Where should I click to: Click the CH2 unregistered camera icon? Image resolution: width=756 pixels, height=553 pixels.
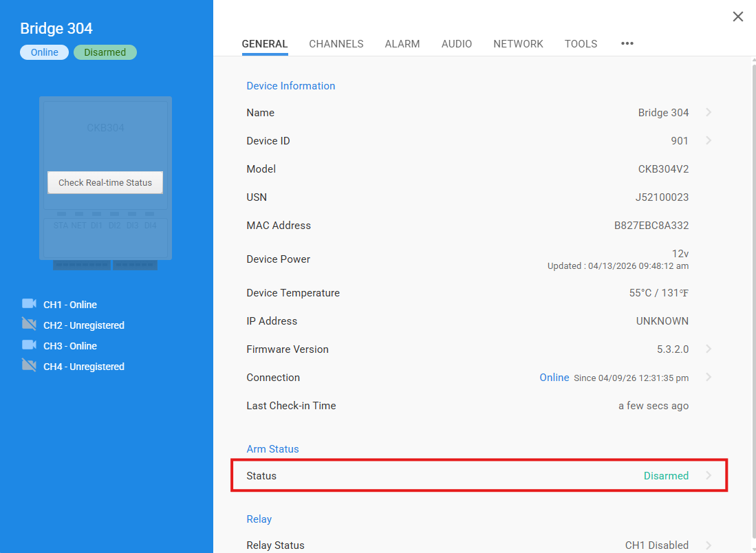(29, 325)
